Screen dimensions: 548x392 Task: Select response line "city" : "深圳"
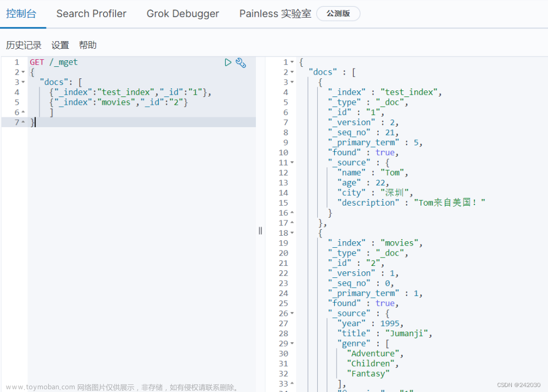375,192
